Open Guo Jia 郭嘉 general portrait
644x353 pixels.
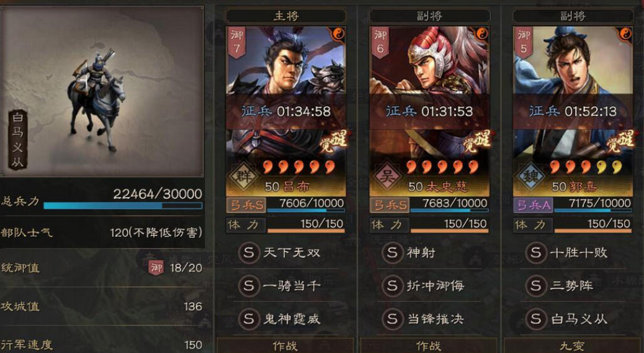573,111
